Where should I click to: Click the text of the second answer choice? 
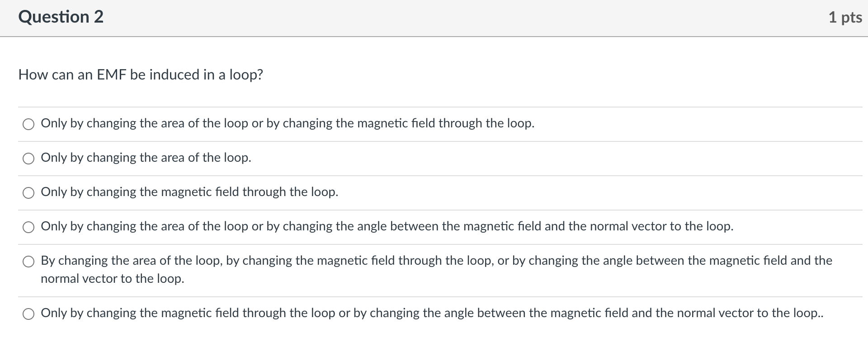click(146, 158)
